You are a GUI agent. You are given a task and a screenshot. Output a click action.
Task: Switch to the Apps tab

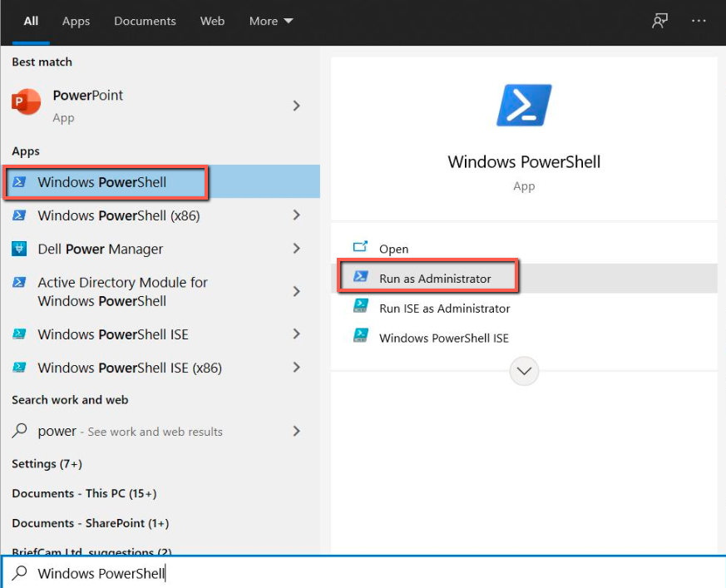[x=76, y=22]
